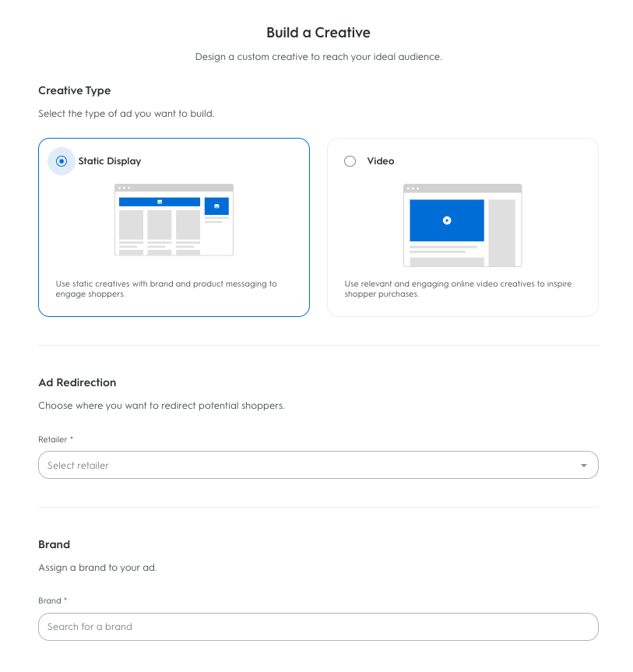Click the Build a Creative heading

pos(318,33)
